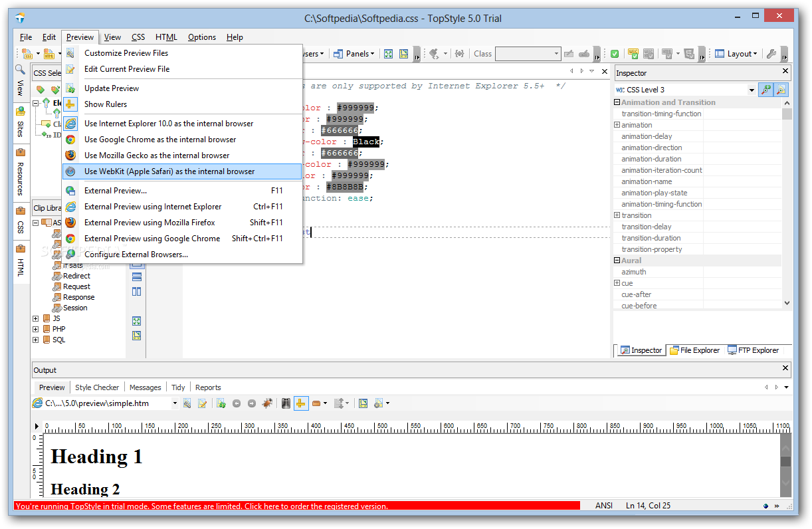The width and height of the screenshot is (812, 529).
Task: Click the blue split-columns icon beside the clip library
Action: [x=137, y=291]
